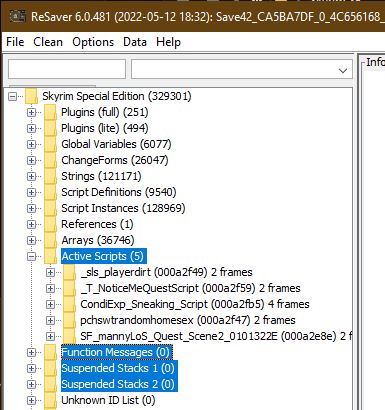Screen dimensions: 385x410
Task: Expand the Strings node
Action: pyautogui.click(x=31, y=176)
